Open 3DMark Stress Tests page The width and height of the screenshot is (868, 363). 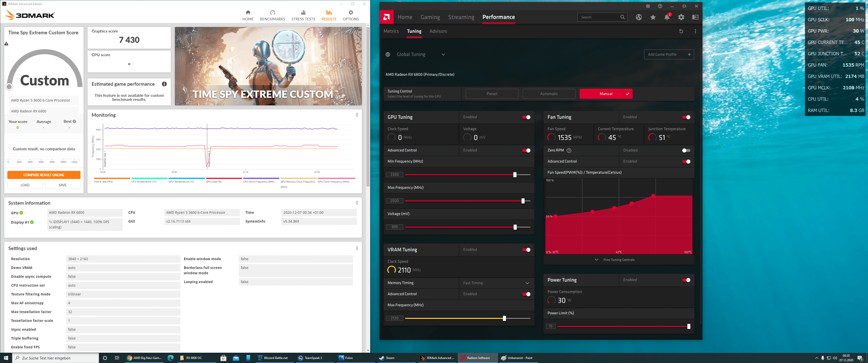coord(303,15)
